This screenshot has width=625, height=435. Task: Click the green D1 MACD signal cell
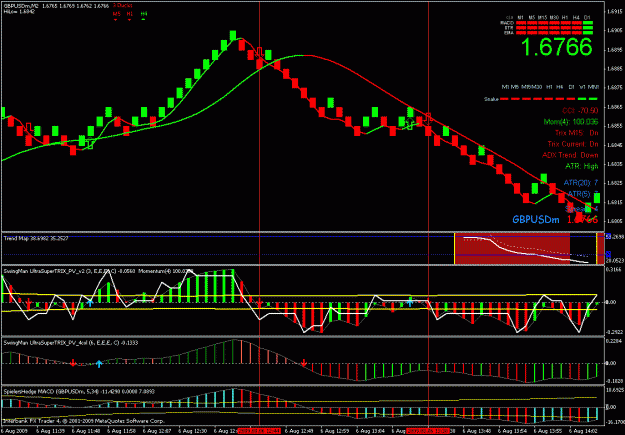tap(588, 23)
